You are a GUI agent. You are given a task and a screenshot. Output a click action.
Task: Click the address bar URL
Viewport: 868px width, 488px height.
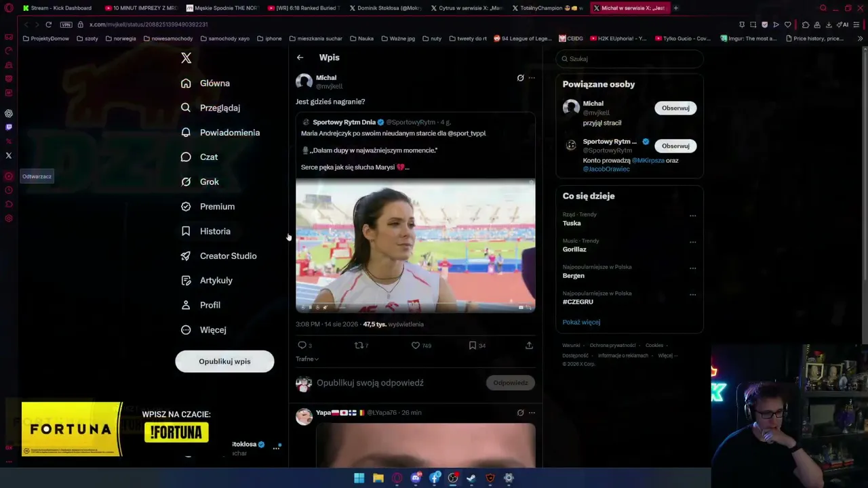[x=149, y=24]
